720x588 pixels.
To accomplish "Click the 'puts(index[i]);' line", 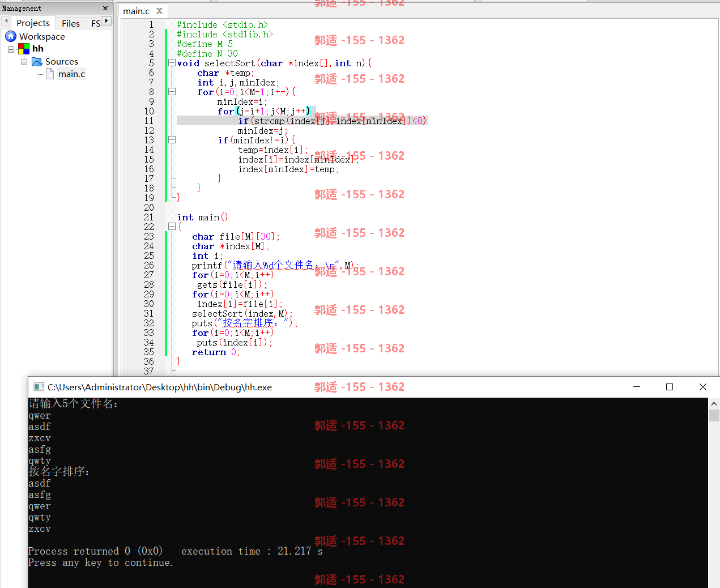I will pos(235,342).
